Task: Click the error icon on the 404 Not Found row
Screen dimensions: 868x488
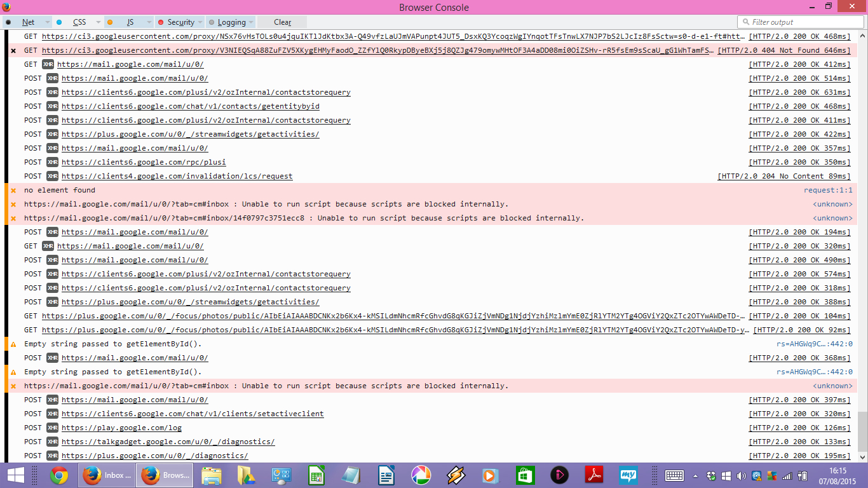Action: (x=13, y=50)
